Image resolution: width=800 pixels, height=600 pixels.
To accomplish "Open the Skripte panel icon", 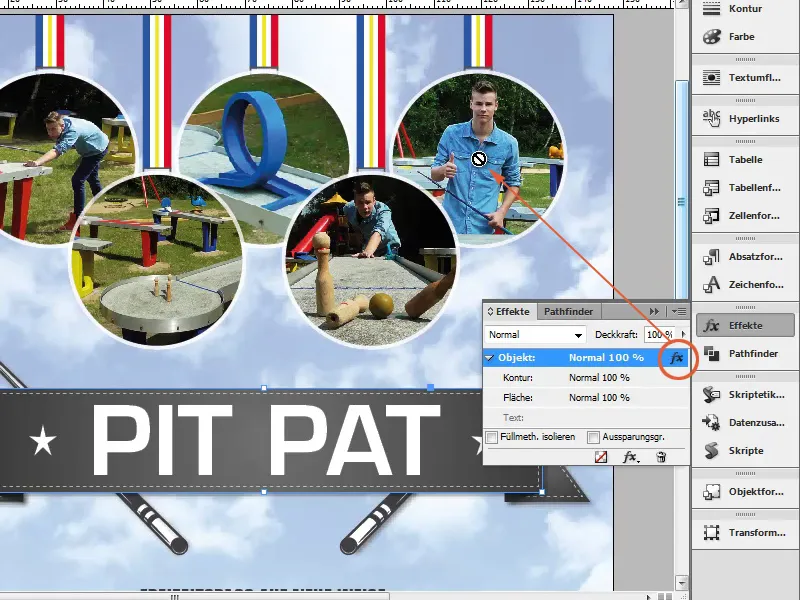I will click(713, 451).
